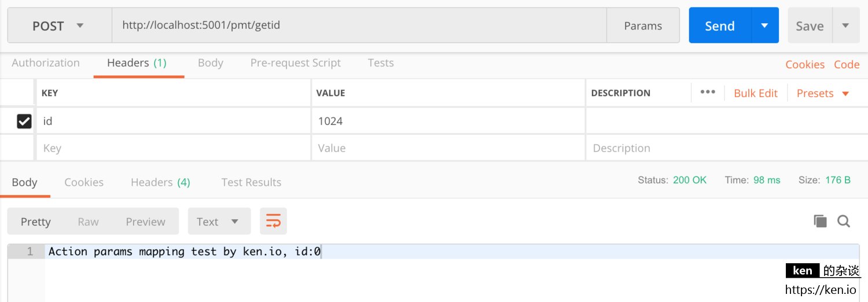Viewport: 868px width, 302px height.
Task: Click the id key cell
Action: [x=173, y=121]
